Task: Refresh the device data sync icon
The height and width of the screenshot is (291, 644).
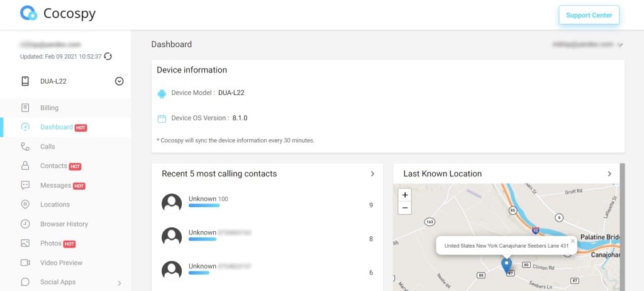Action: tap(108, 57)
